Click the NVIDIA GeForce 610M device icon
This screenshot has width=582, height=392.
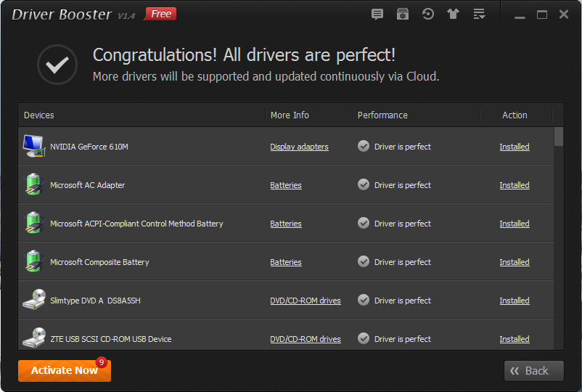coord(34,146)
